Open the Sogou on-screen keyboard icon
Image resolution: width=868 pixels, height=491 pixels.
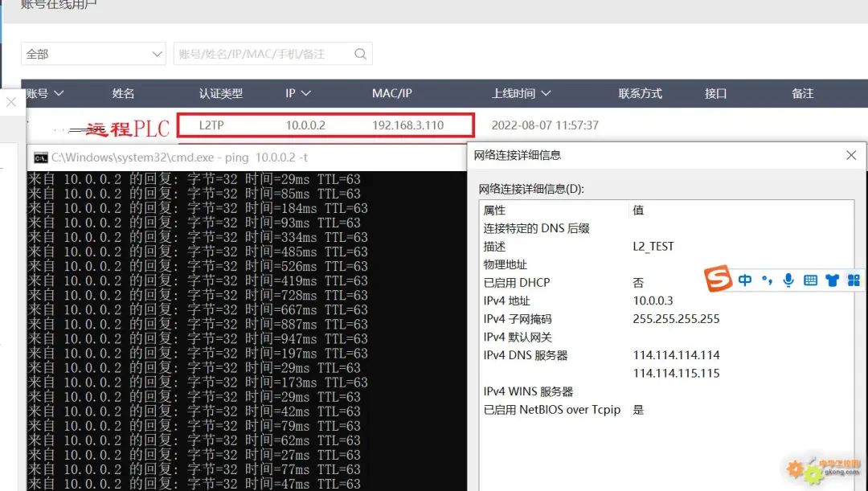pyautogui.click(x=809, y=280)
